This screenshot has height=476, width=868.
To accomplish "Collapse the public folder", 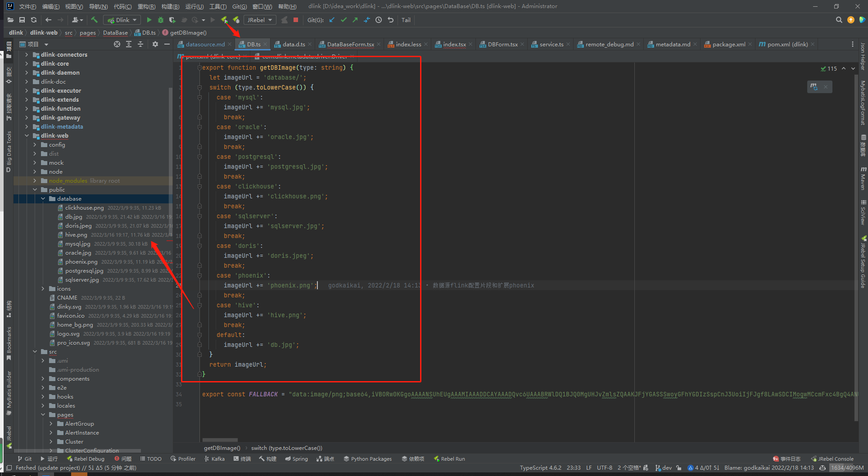I will coord(35,189).
